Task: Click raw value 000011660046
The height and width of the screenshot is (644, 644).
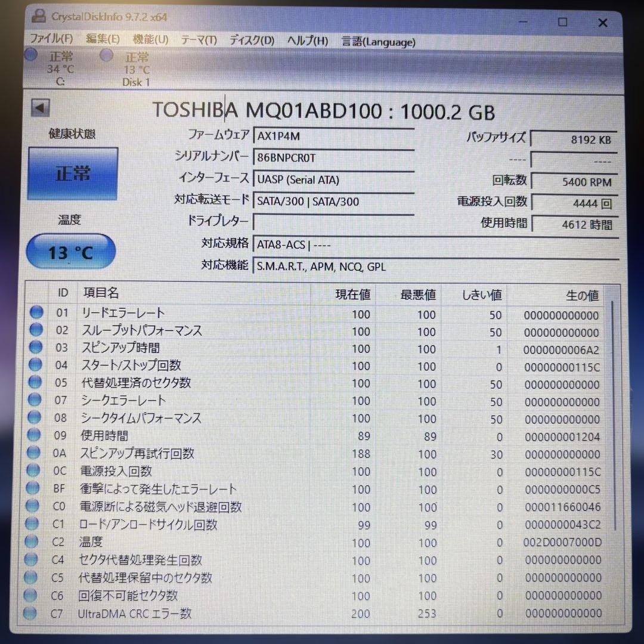Action: click(x=563, y=507)
